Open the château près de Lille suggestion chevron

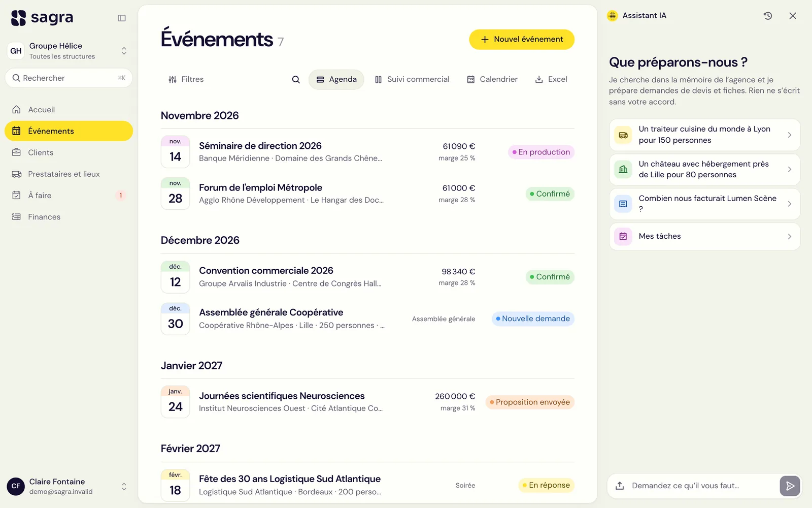789,169
